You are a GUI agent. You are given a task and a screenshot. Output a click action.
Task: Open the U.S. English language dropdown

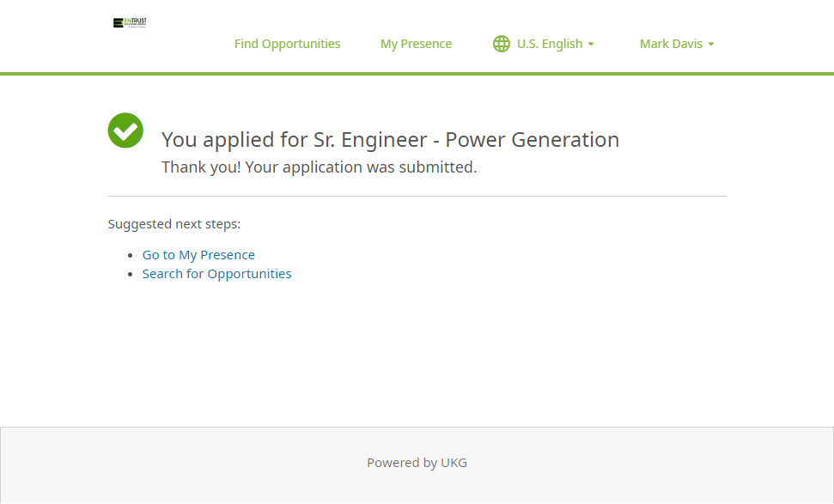tap(550, 44)
